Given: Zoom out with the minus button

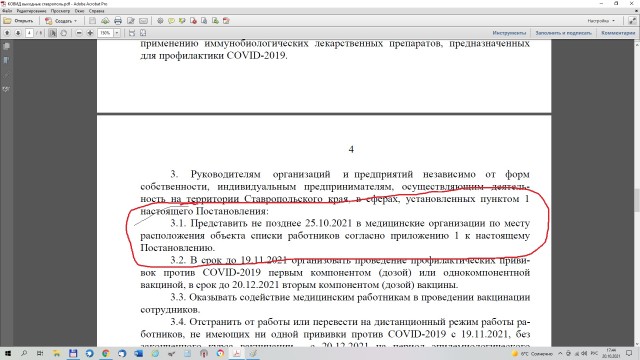Looking at the screenshot, I should coord(79,33).
